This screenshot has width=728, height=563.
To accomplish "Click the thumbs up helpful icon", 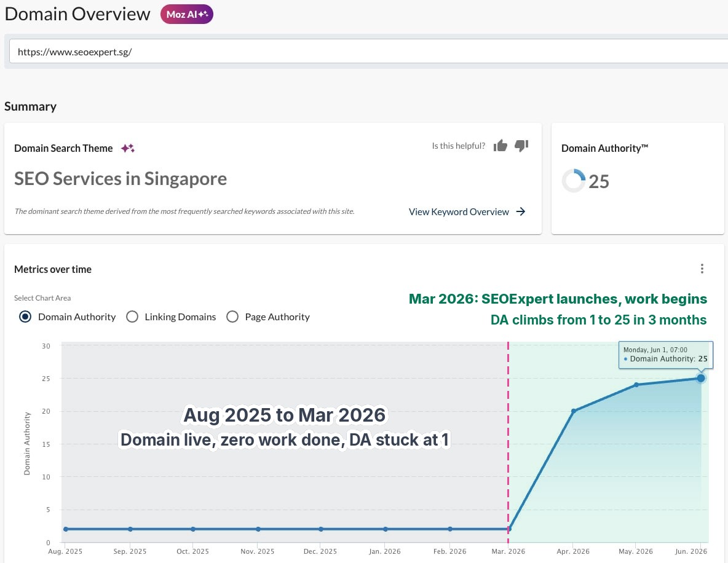I will (500, 146).
